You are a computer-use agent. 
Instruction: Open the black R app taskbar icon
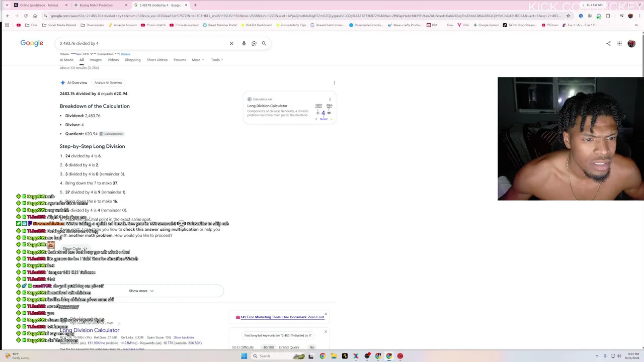345,356
